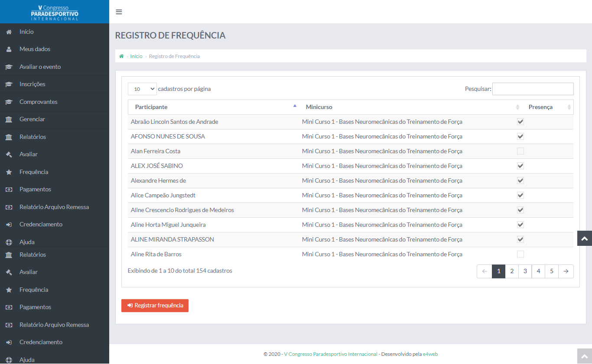The image size is (592, 364).
Task: Open the cadastros por página dropdown
Action: pyautogui.click(x=142, y=89)
